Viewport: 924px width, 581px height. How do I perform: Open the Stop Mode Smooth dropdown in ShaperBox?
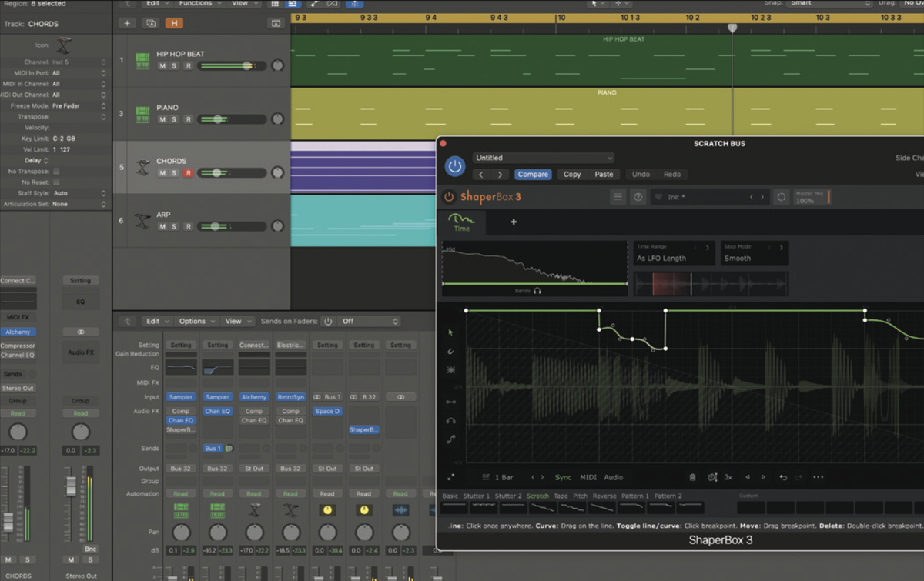753,259
